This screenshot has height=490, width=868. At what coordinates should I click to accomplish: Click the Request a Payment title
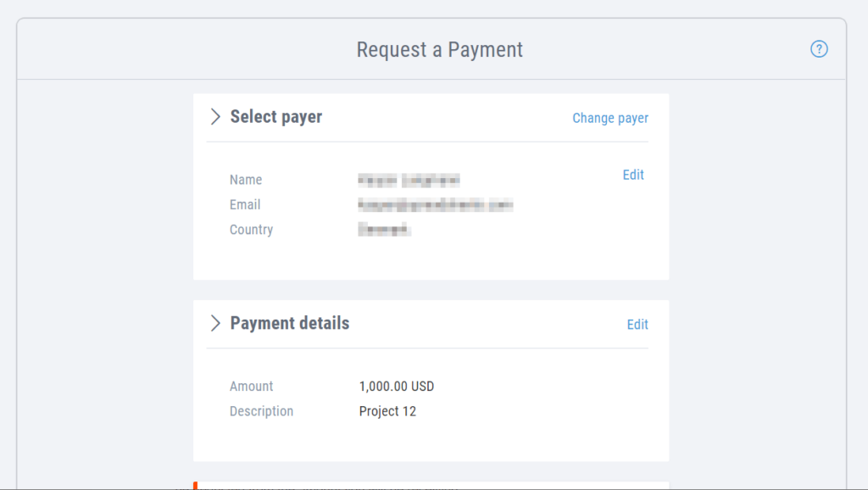(x=440, y=50)
